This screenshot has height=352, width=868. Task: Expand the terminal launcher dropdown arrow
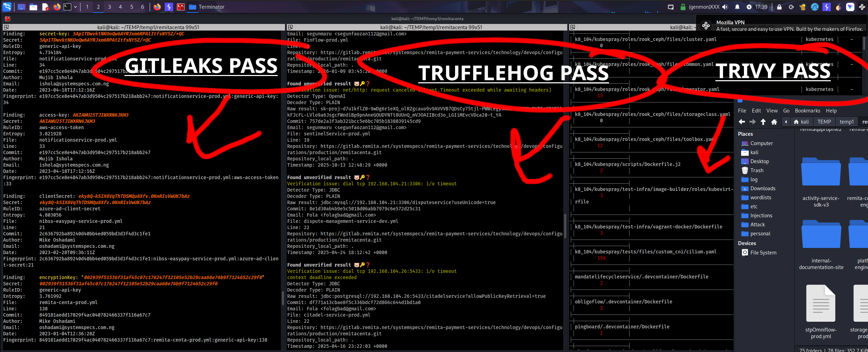[x=75, y=7]
